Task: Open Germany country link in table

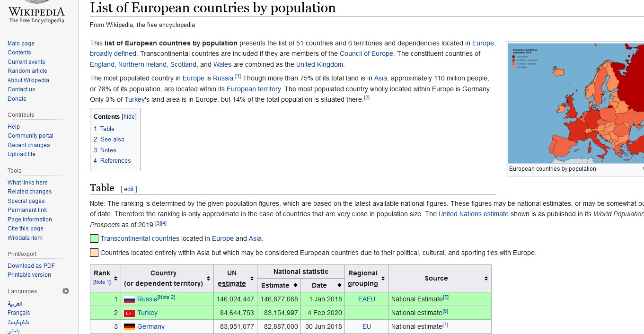Action: coord(151,327)
